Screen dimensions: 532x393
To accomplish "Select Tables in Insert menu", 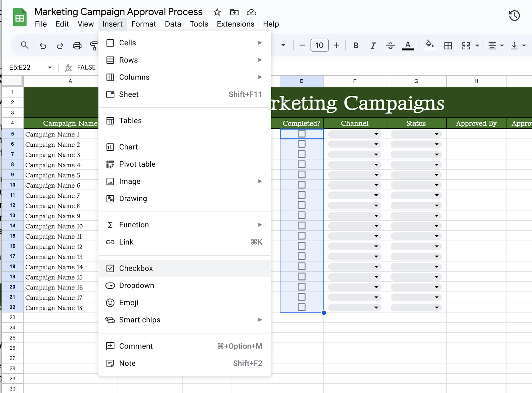I will pyautogui.click(x=185, y=121).
